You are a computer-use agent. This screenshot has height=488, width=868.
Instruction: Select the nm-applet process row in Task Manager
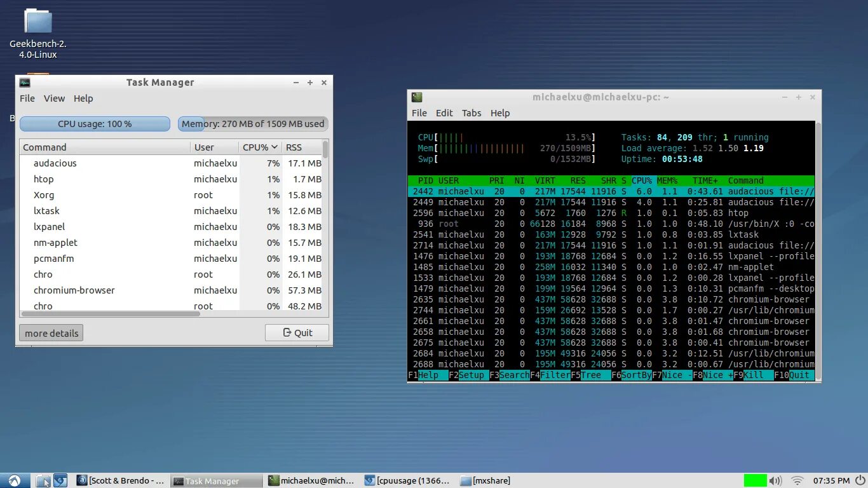tap(172, 243)
